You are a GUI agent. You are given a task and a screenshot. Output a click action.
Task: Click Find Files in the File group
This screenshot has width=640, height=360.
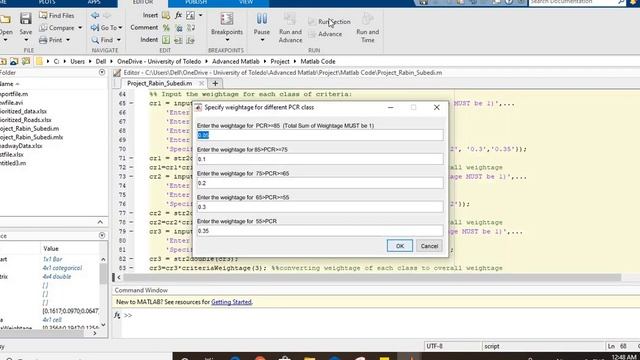pos(57,16)
